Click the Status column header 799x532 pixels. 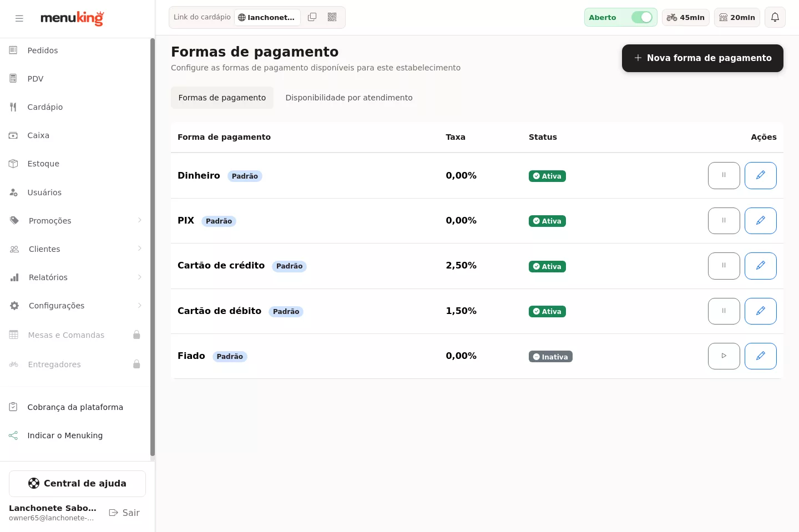(543, 137)
